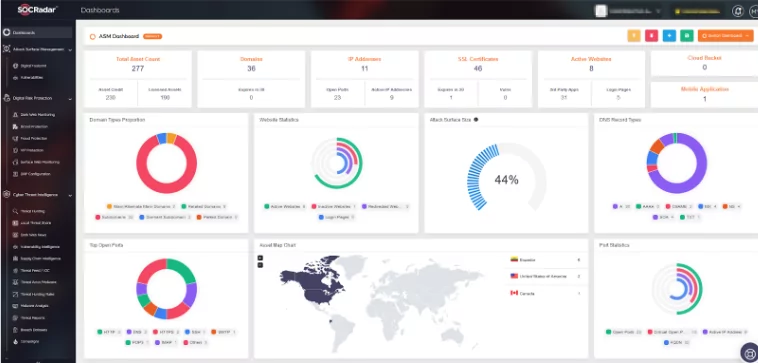The height and width of the screenshot is (363, 758).
Task: Open the company selector dropdown
Action: click(629, 11)
